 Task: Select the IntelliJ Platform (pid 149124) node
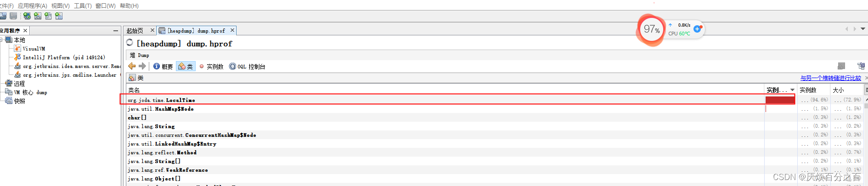(64, 57)
